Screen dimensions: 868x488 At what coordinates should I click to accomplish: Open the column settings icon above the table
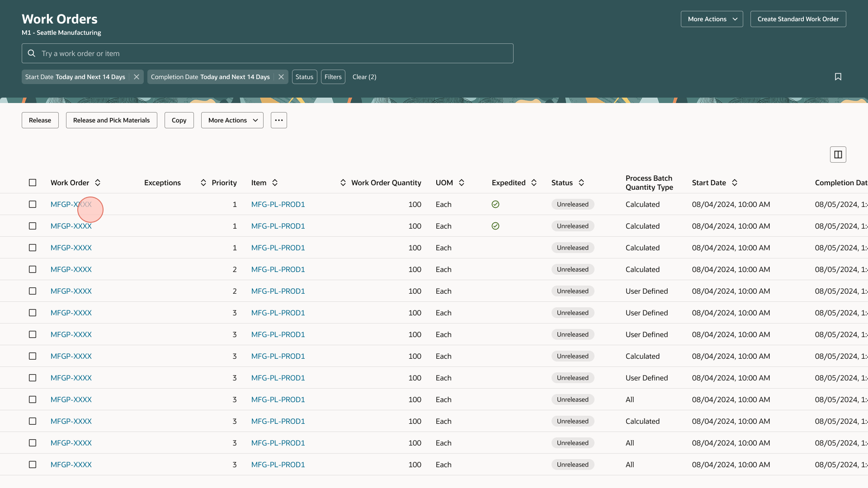point(838,155)
